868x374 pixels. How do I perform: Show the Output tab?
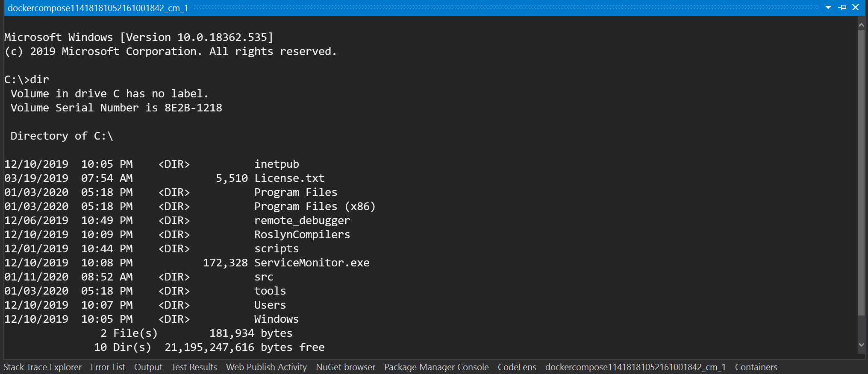[x=148, y=367]
